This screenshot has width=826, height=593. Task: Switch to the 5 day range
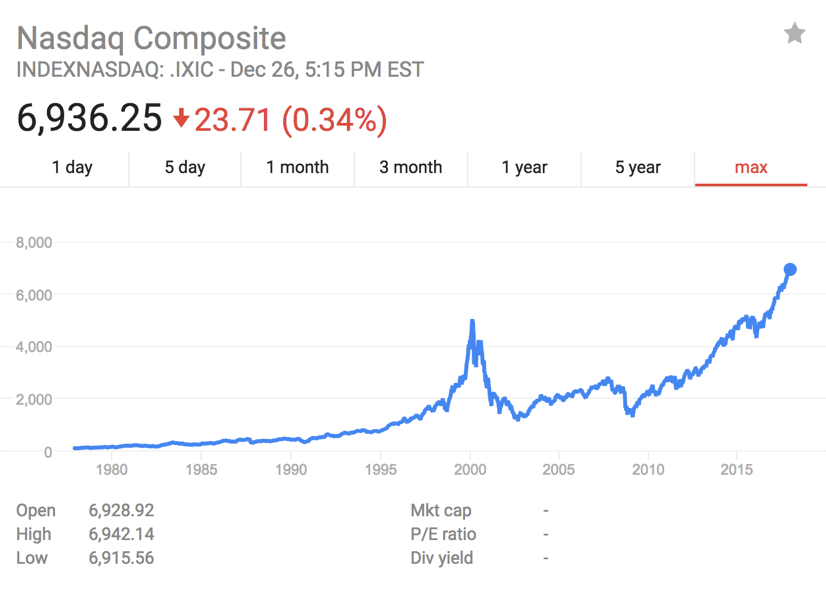pos(185,167)
